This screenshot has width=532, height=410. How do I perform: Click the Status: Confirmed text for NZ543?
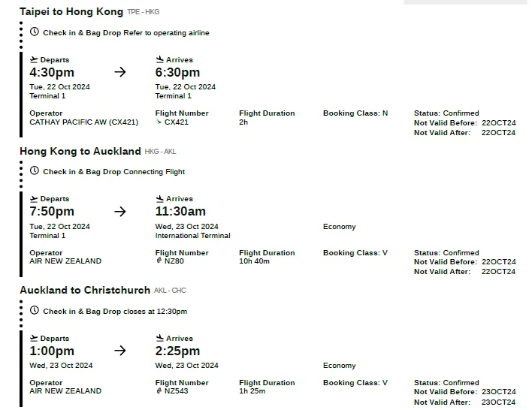(446, 383)
